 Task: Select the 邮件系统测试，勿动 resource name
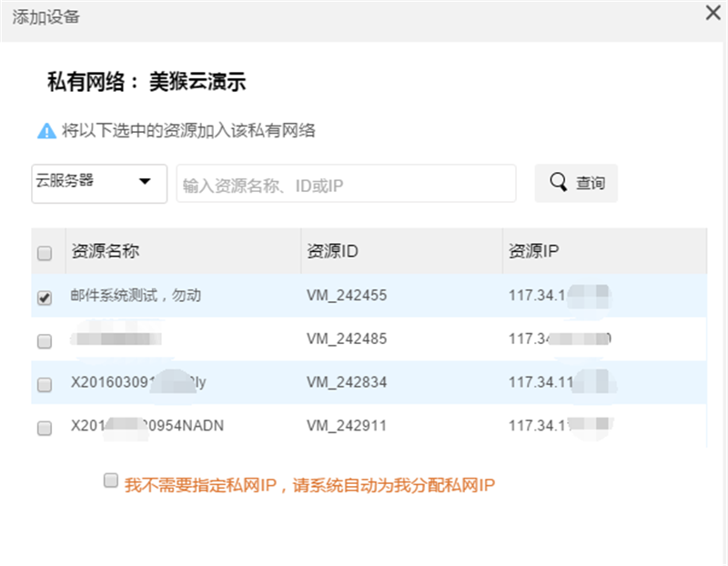click(x=136, y=296)
